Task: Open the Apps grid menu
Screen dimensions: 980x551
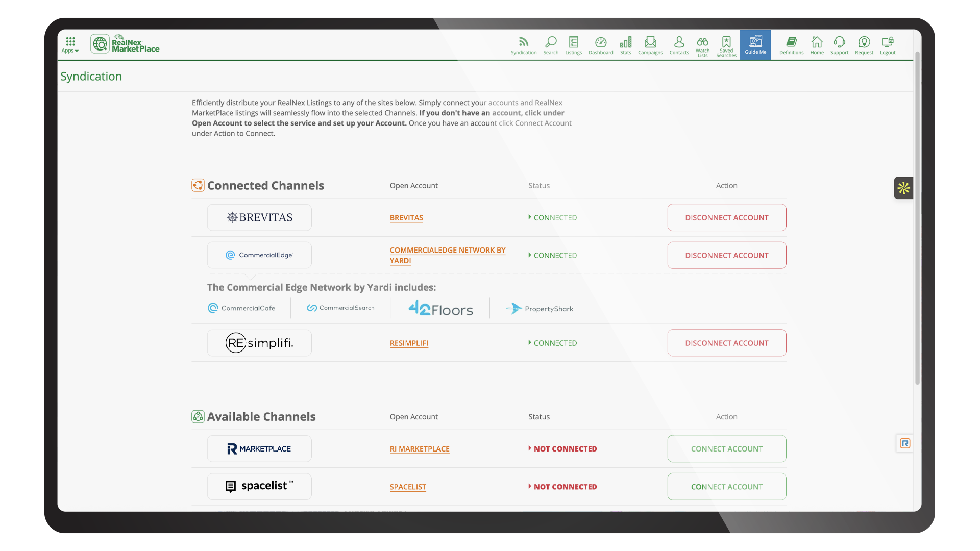Action: point(70,44)
